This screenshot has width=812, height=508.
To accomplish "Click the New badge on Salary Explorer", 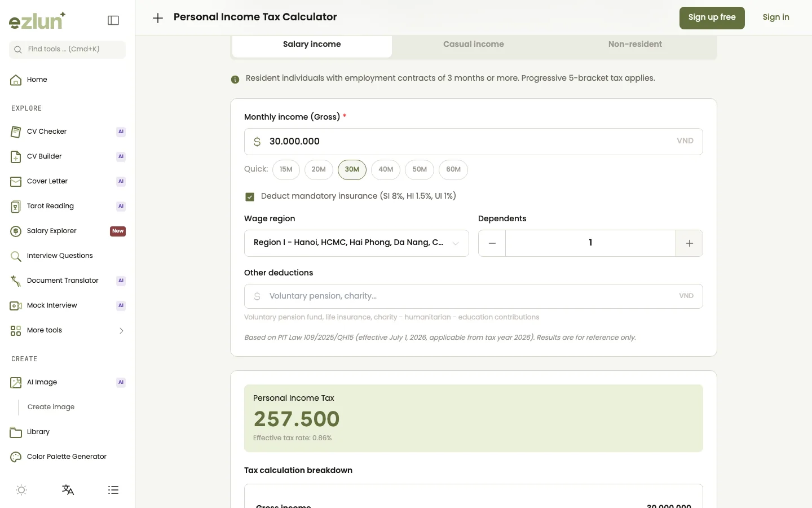I will click(118, 231).
